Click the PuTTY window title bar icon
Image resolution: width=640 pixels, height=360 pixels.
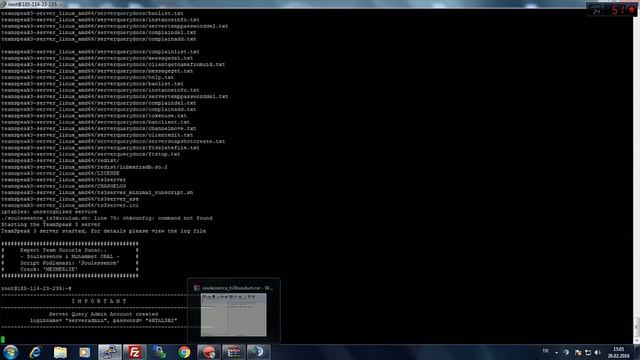(3, 4)
